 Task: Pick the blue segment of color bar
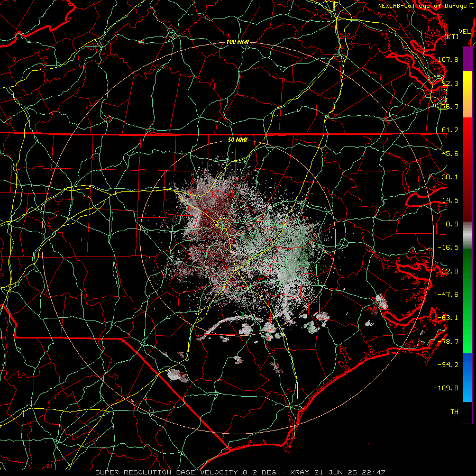click(x=467, y=377)
